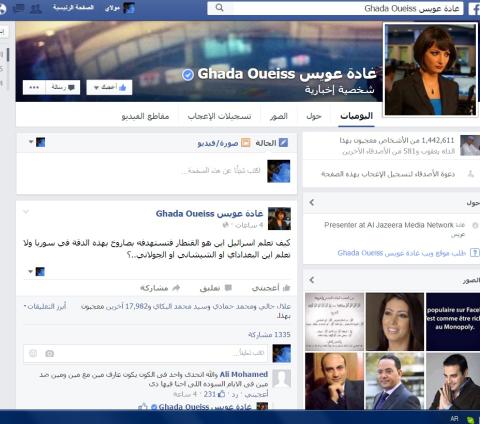This screenshot has height=424, width=480.
Task: Like Ali Mohamed's comment with أعجبني
Action: click(x=256, y=395)
